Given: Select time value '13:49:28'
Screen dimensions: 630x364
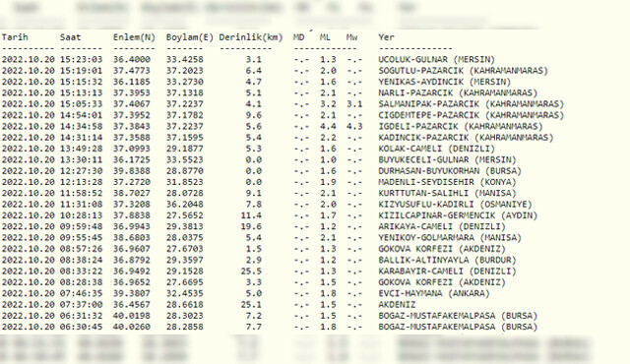Looking at the screenshot, I should point(81,149).
